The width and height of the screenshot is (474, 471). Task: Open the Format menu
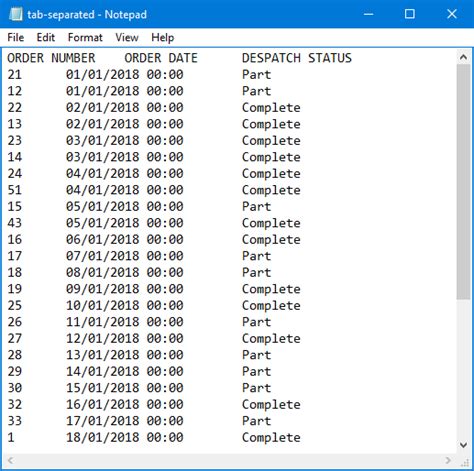85,37
